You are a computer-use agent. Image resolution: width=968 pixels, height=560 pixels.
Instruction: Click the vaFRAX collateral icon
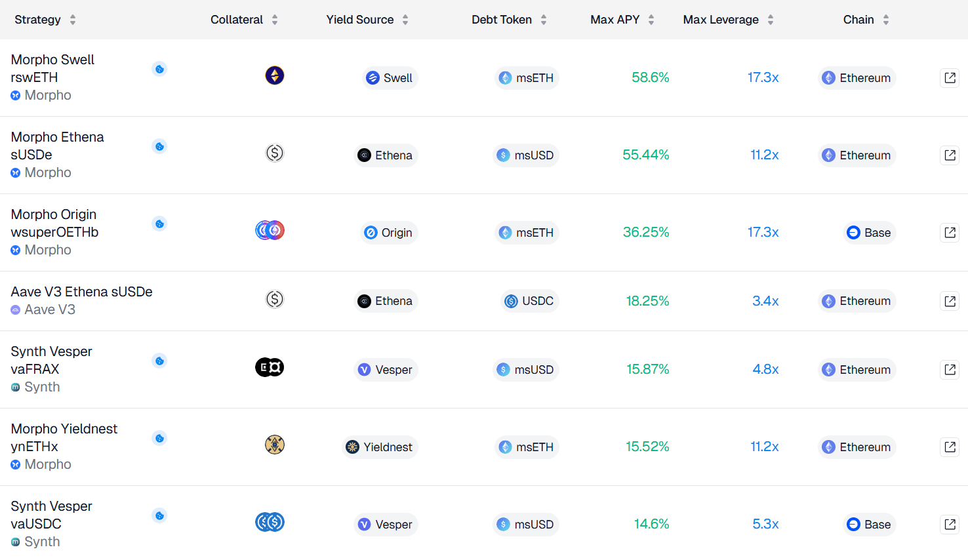tap(270, 367)
